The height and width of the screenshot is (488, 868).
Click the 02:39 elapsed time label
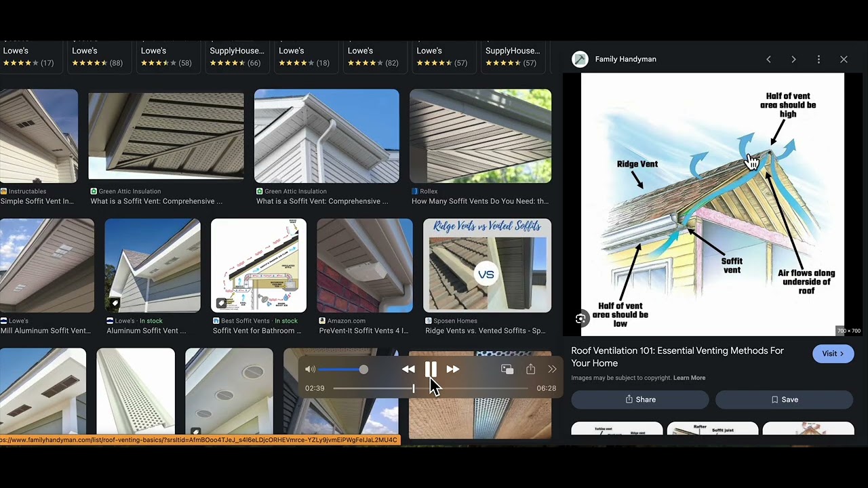coord(315,388)
